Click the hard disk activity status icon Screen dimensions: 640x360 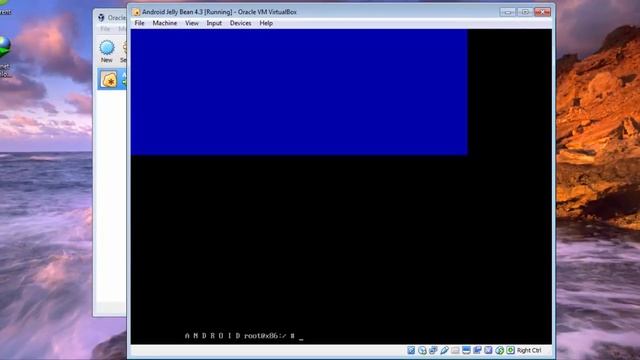pyautogui.click(x=411, y=350)
